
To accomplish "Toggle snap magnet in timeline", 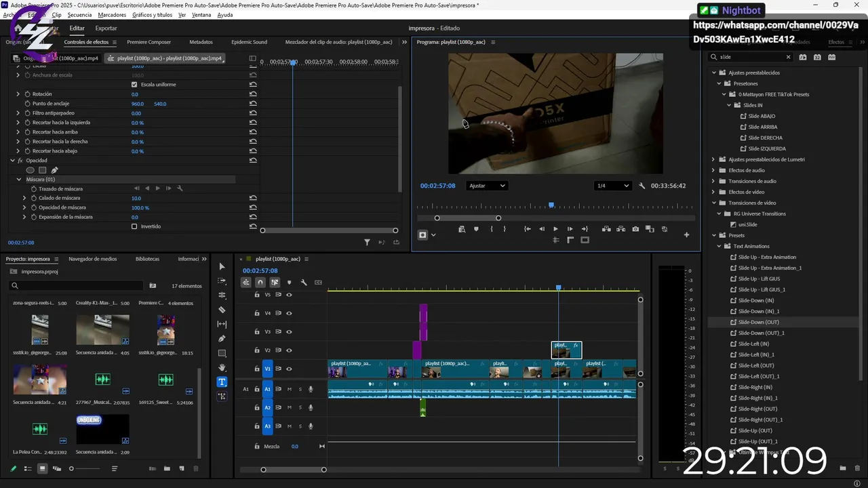I will coord(260,283).
